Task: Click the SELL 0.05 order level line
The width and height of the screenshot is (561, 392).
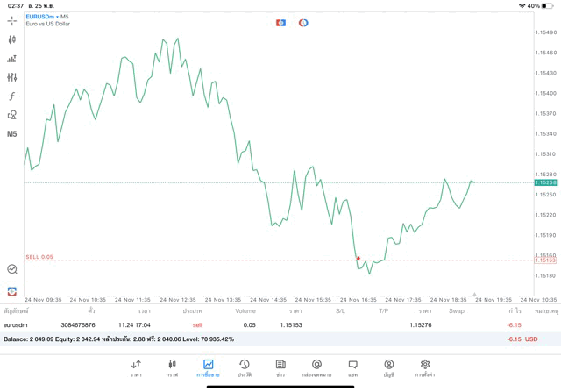Action: click(39, 257)
